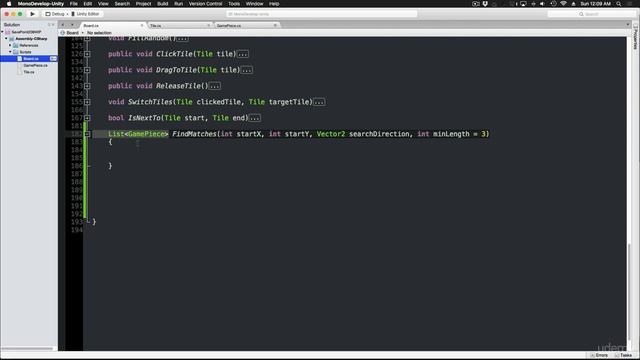Image resolution: width=640 pixels, height=360 pixels.
Task: Select Tile.cs in the solution tree
Action: [x=29, y=72]
